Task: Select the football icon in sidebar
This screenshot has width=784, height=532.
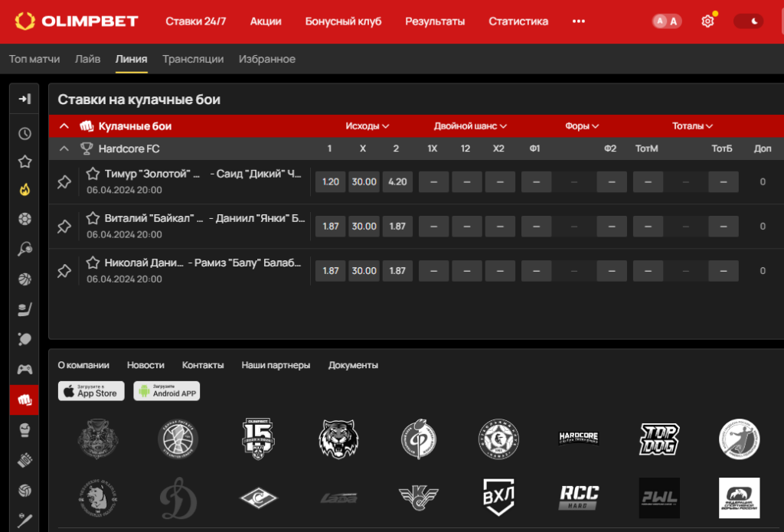Action: [24, 219]
